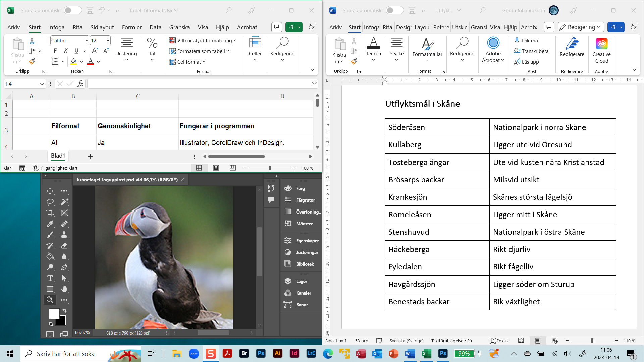Click the Transkribera button in Word
The width and height of the screenshot is (644, 362).
[531, 51]
